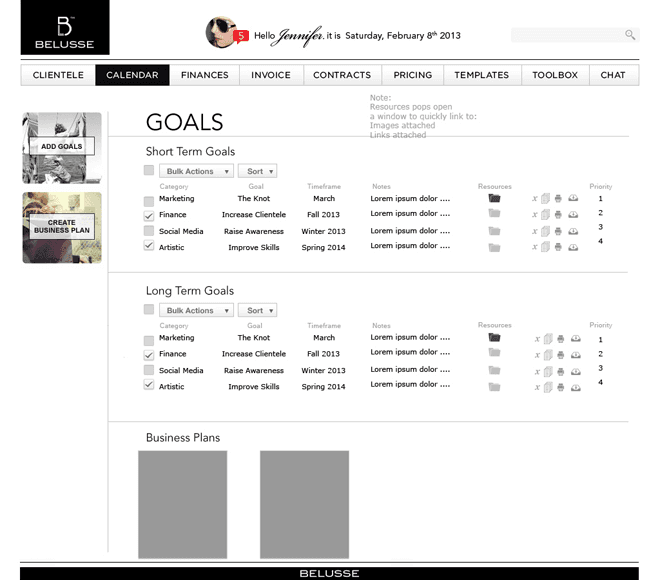Uncheck the Long Term Artistic goal checkbox

[149, 385]
